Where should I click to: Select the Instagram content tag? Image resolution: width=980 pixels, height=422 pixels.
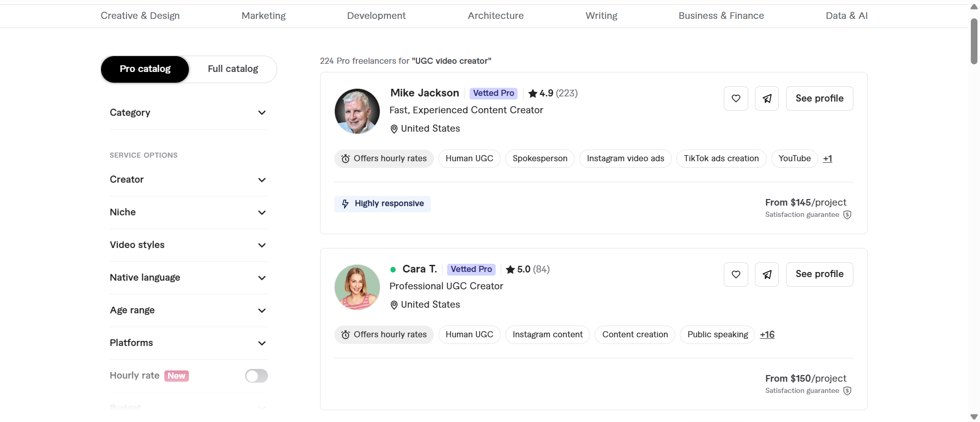(x=548, y=335)
